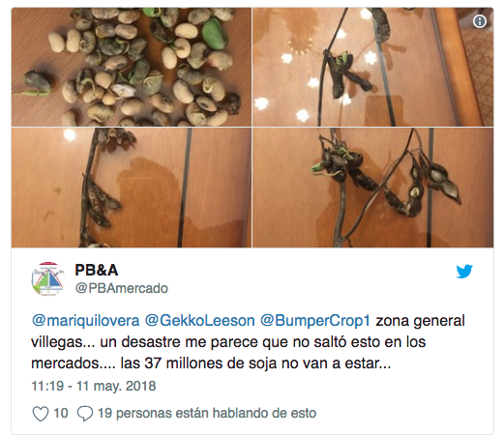Image resolution: width=504 pixels, height=436 pixels.
Task: Click the PB&A profile avatar
Action: tap(47, 279)
